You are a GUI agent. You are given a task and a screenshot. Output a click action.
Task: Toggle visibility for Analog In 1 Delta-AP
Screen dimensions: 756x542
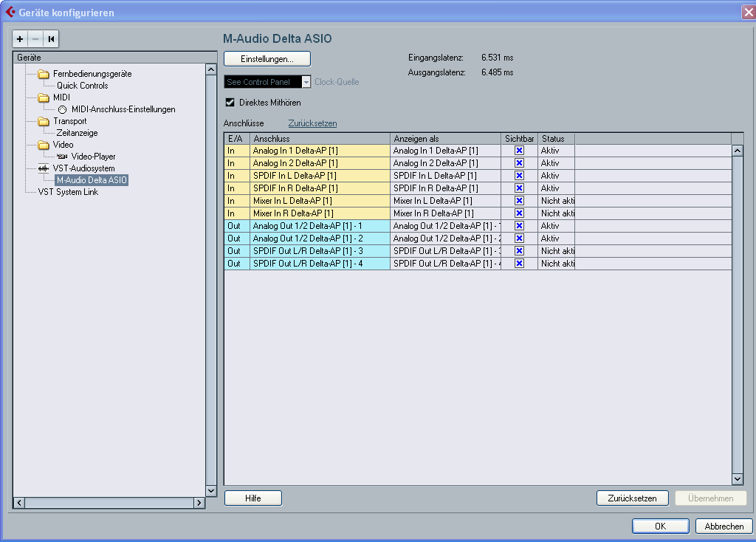(x=519, y=151)
